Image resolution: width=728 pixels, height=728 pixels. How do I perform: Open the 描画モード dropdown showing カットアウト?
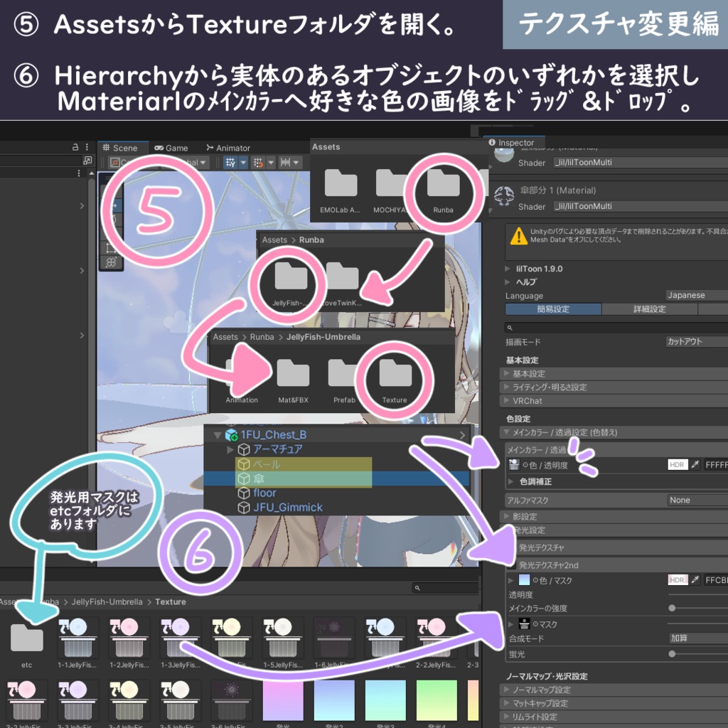697,342
